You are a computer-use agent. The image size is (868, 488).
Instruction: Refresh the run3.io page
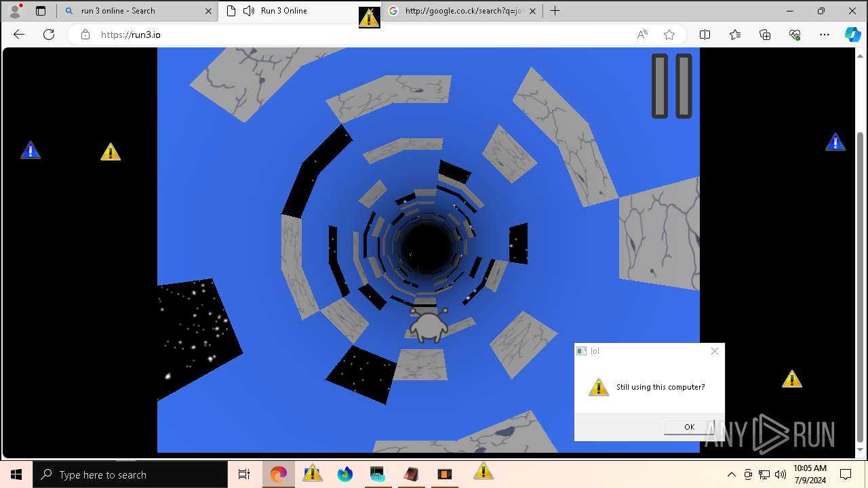coord(49,35)
